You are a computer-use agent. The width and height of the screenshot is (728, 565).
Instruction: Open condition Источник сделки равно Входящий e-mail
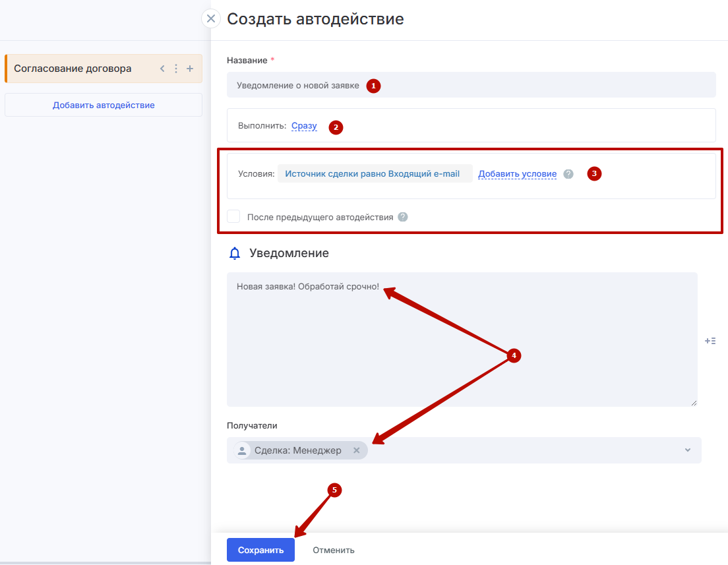[x=375, y=174]
